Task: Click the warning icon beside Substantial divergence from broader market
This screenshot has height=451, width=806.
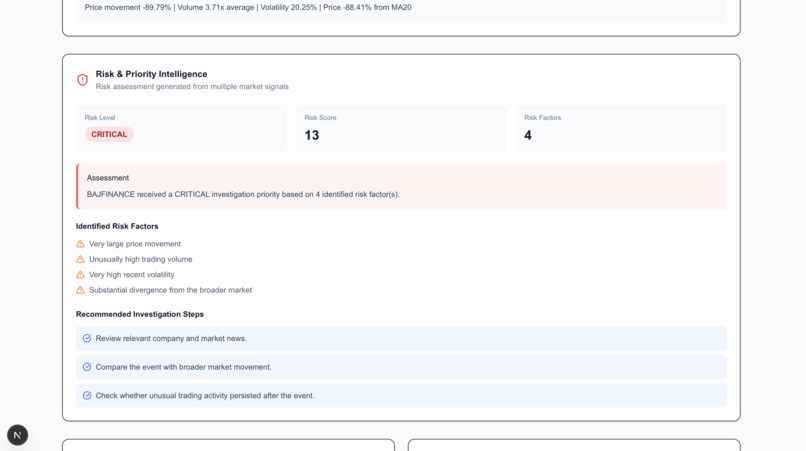Action: coord(80,290)
